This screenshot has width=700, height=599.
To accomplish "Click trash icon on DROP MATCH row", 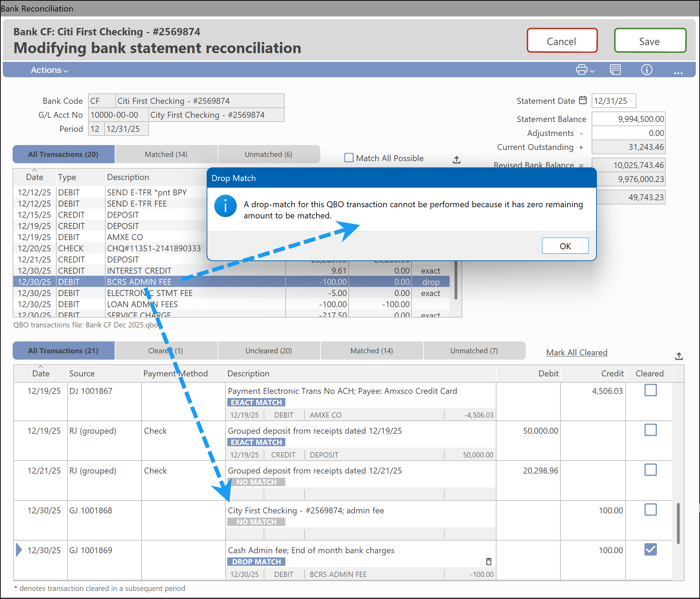I will (x=488, y=561).
